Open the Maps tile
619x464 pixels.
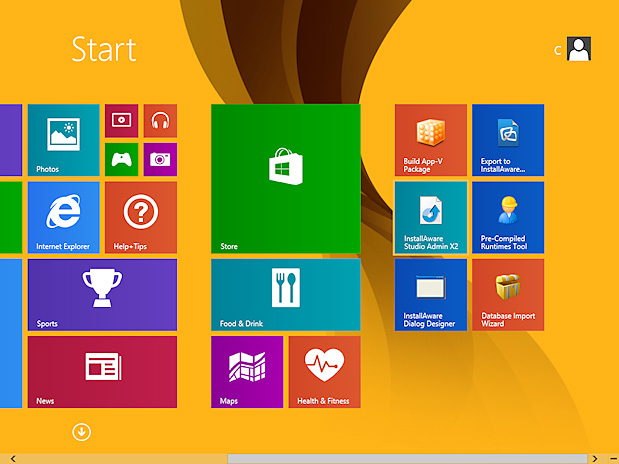point(247,372)
